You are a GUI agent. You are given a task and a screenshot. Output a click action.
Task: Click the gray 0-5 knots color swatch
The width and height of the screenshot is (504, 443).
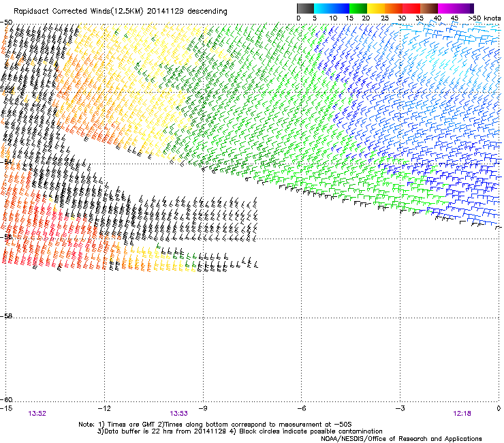tap(305, 8)
